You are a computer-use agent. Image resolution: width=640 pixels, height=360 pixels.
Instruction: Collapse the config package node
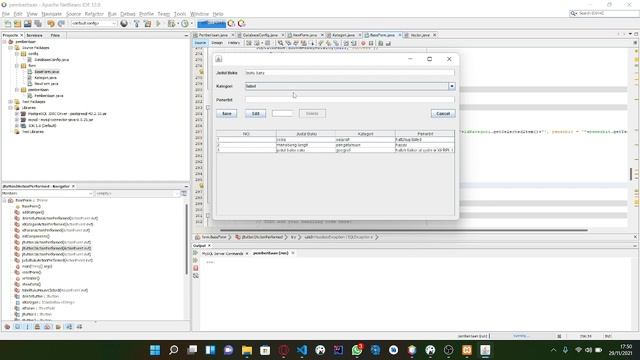point(17,54)
